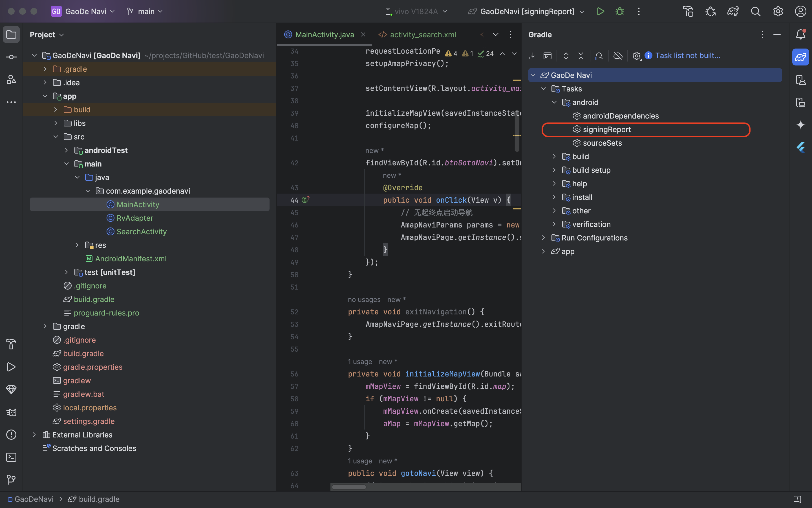This screenshot has width=812, height=508.
Task: Open the Structure tool window icon
Action: click(11, 80)
